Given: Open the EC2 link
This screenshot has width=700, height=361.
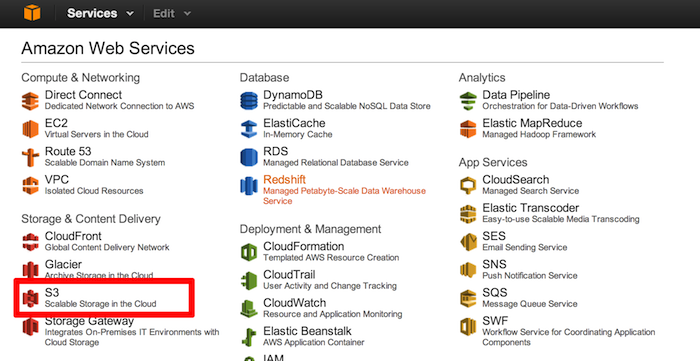Looking at the screenshot, I should click(56, 123).
